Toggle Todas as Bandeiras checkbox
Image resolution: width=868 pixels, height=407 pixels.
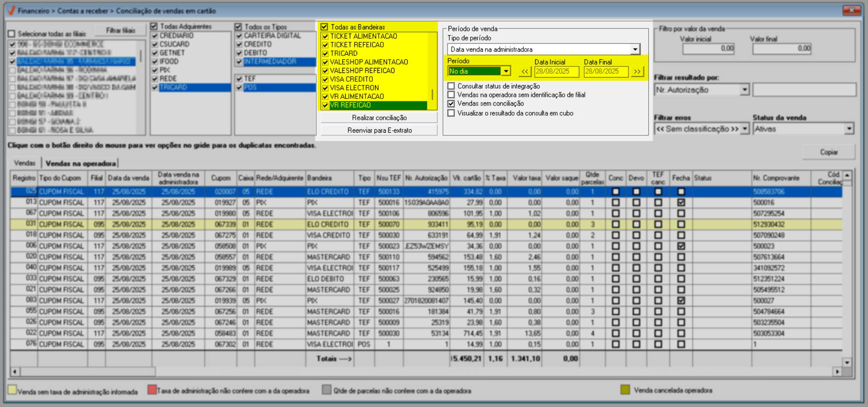point(325,27)
